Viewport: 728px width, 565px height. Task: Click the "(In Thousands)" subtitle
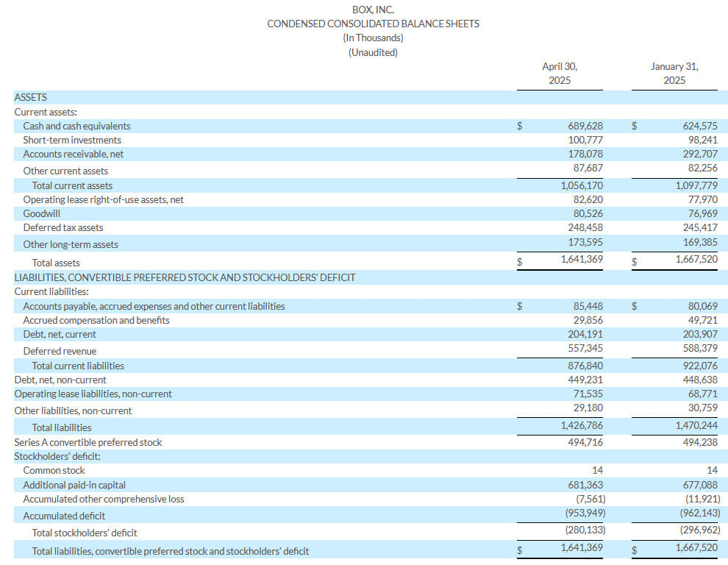pyautogui.click(x=373, y=38)
